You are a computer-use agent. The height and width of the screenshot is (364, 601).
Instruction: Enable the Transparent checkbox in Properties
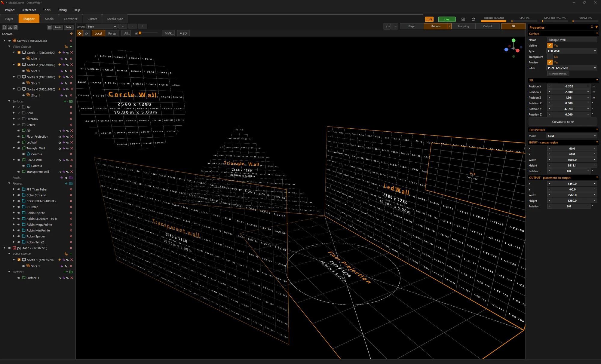click(x=550, y=57)
